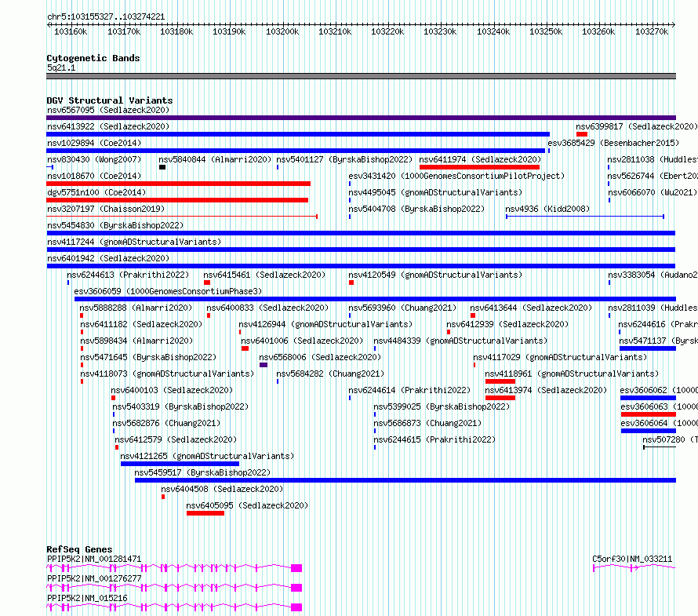Select the red nsv6413974 variant bar

500,398
